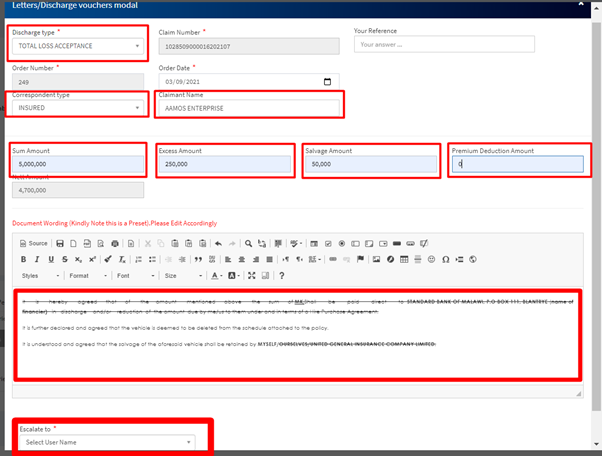Insert a radio button form element
This screenshot has height=456, width=602.
point(341,243)
